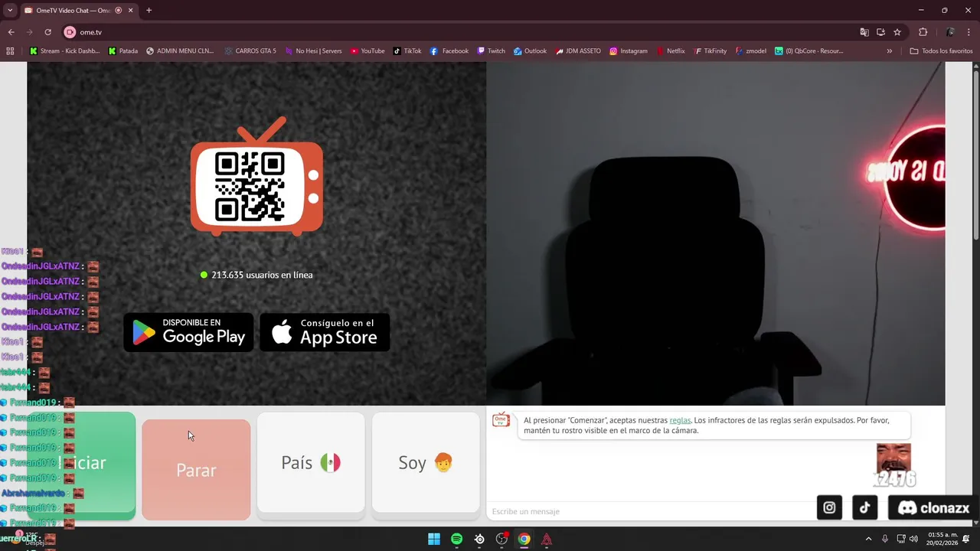Open the Stream - Kick Dashboard bookmark
This screenshot has height=551, width=980.
point(64,51)
